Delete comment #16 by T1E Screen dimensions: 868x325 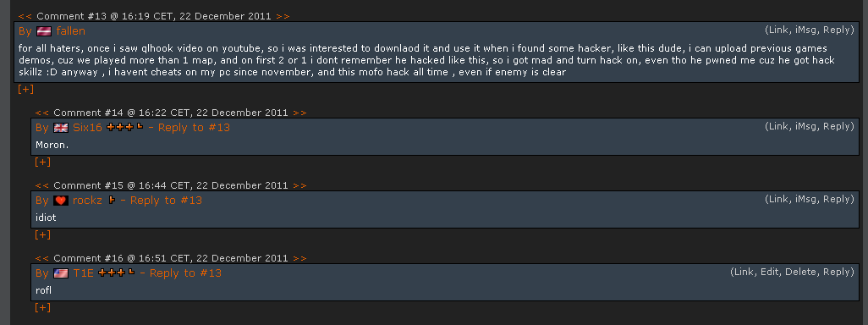[800, 272]
